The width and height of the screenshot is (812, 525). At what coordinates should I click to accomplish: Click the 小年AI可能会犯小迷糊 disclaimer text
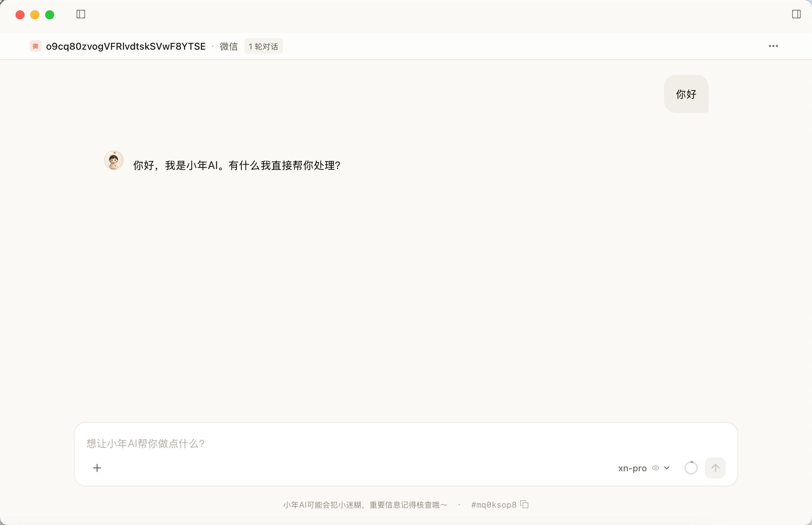(x=365, y=505)
